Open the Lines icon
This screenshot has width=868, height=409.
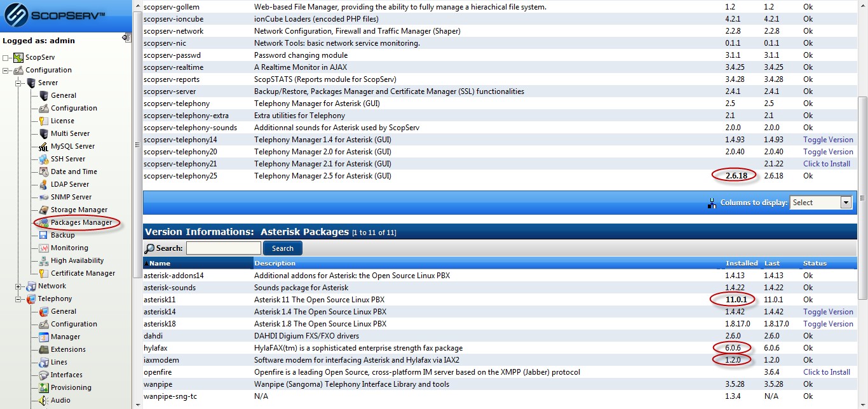[x=44, y=363]
